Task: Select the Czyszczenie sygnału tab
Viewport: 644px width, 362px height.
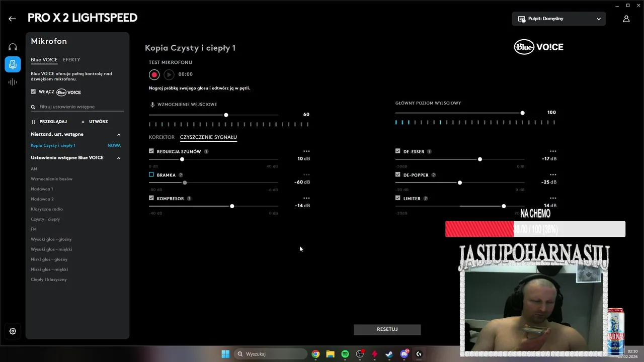Action: (208, 137)
